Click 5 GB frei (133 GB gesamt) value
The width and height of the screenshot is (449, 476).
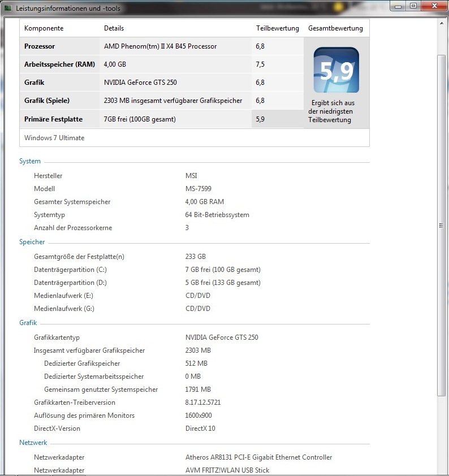[223, 283]
